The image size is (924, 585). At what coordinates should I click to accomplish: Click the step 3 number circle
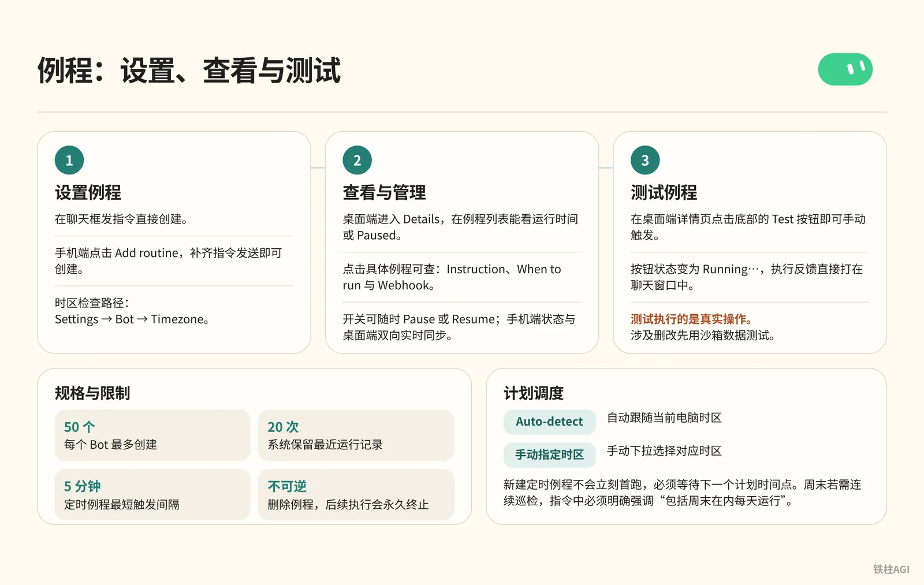pos(645,160)
